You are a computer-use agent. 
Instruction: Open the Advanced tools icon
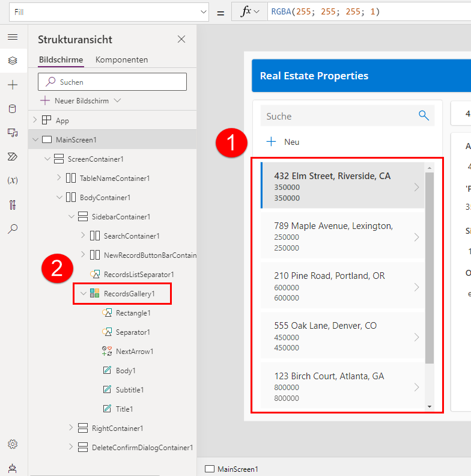(13, 205)
